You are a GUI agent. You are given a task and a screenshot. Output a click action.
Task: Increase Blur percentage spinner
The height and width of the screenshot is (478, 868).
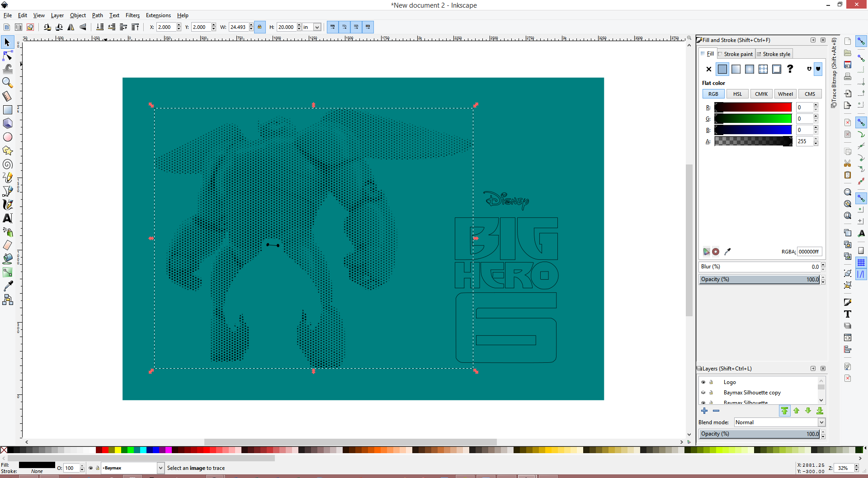823,264
